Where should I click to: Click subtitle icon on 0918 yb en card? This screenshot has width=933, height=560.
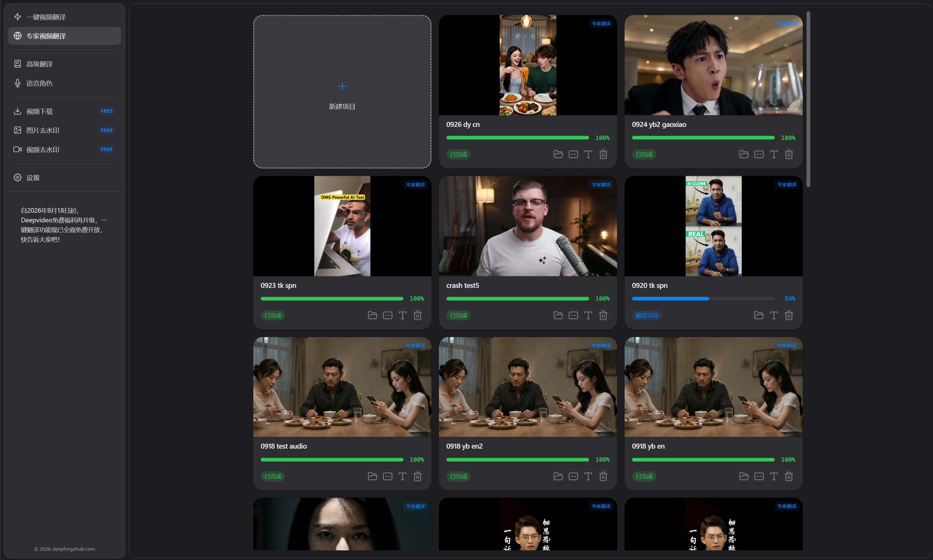click(759, 477)
